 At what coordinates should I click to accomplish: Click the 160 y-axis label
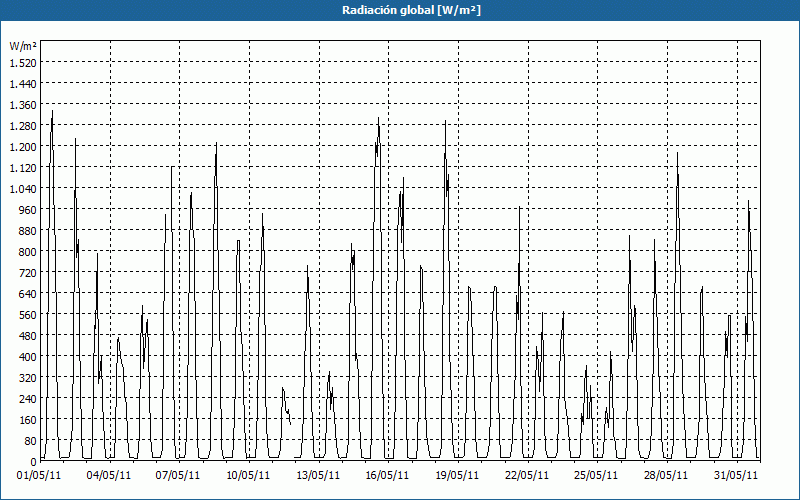(x=29, y=420)
